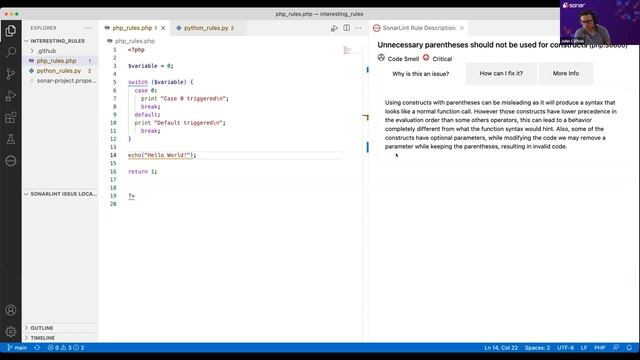Open the Testing flask view

click(11, 139)
